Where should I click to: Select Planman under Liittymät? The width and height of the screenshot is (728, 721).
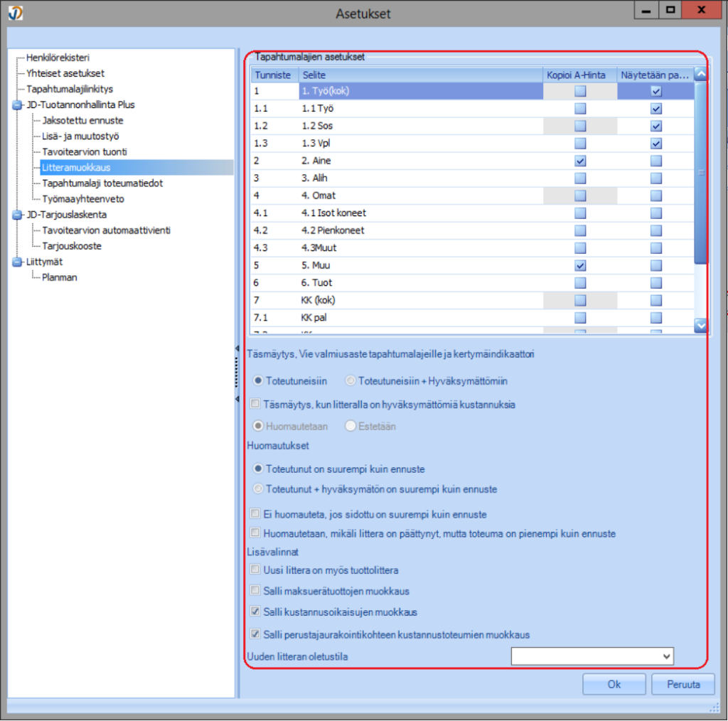coord(60,277)
